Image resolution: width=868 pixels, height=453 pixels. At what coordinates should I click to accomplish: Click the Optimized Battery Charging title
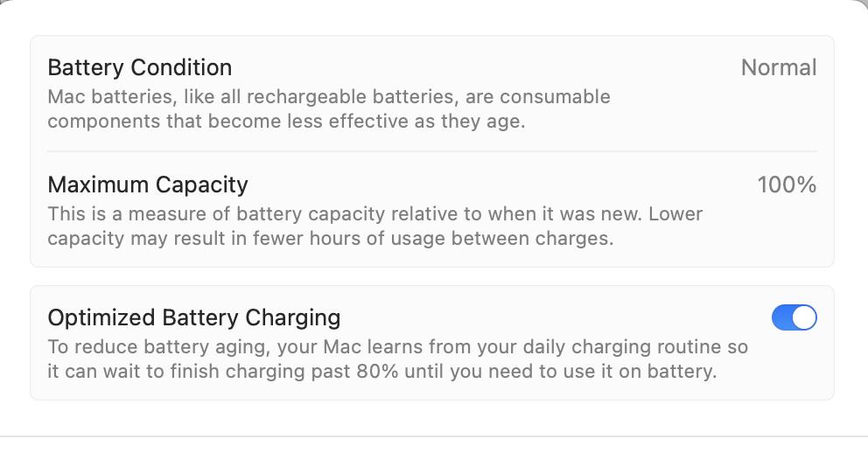tap(194, 317)
